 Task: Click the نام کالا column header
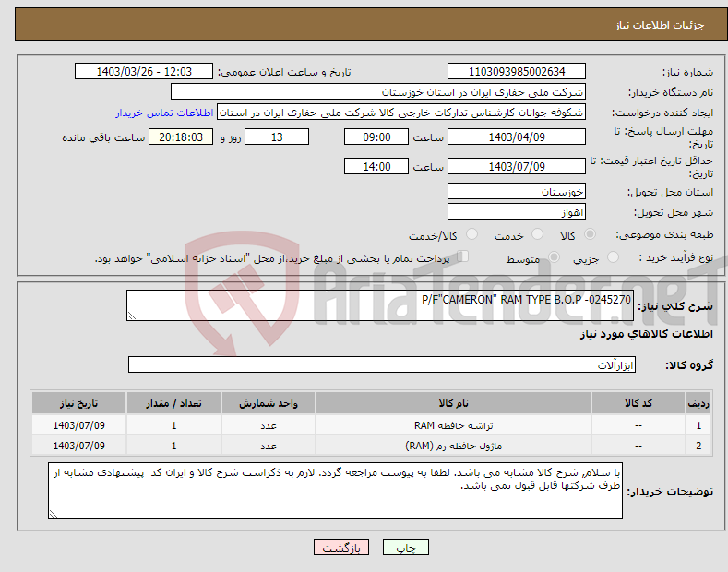click(453, 403)
